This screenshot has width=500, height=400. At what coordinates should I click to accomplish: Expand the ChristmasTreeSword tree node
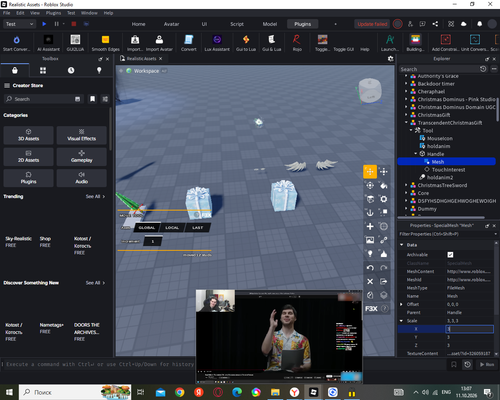pos(406,185)
